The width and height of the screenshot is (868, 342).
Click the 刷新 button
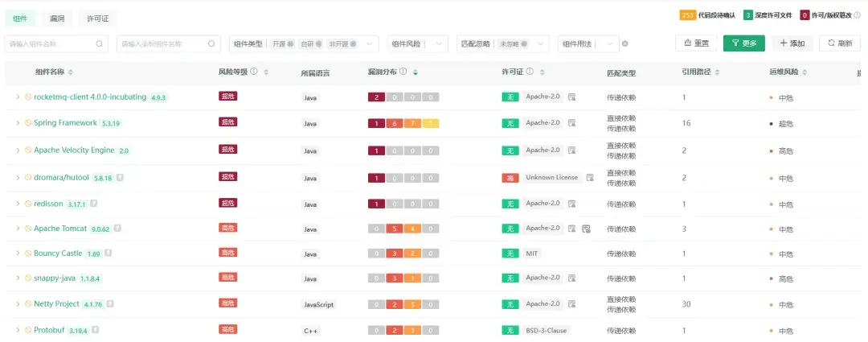[840, 43]
